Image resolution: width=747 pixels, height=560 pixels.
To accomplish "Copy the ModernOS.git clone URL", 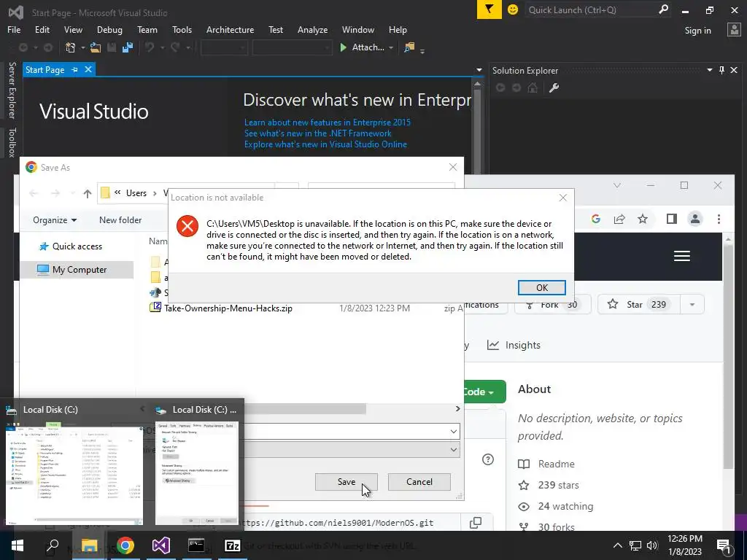I will click(x=476, y=522).
